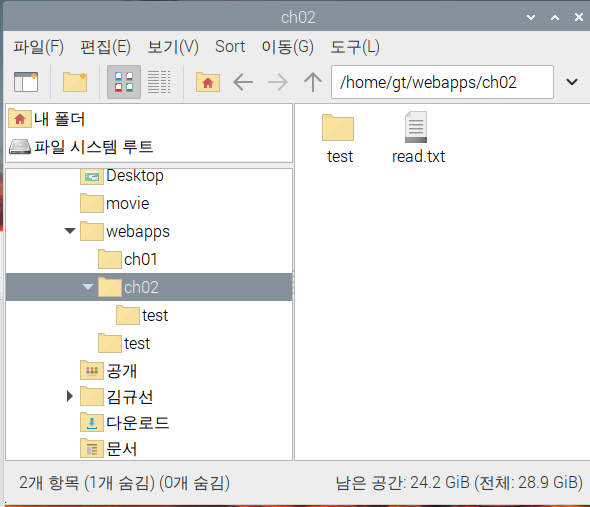Open the Sort menu
Image resolution: width=590 pixels, height=507 pixels.
click(230, 47)
